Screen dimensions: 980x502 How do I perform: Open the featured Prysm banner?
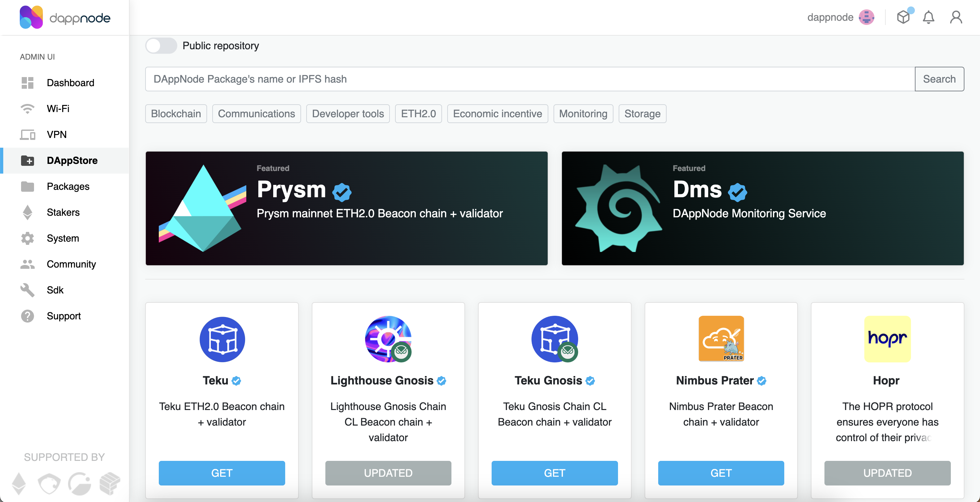346,208
